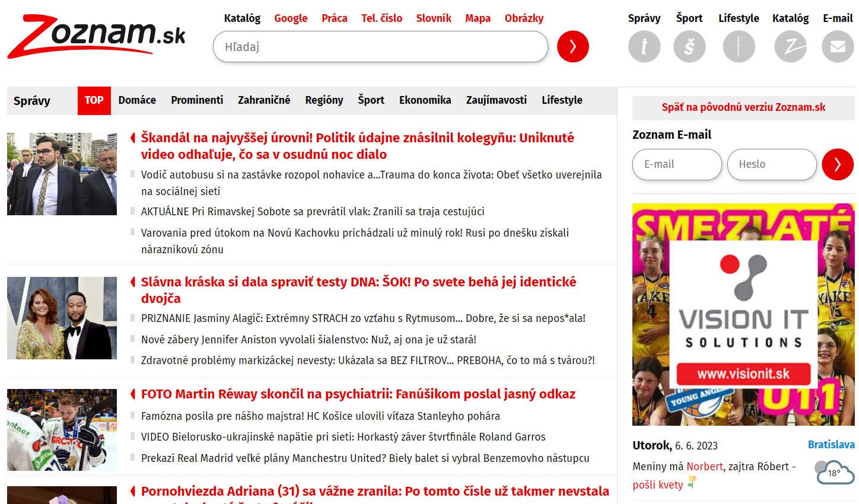The height and width of the screenshot is (504, 859).
Task: Click the cloudy weather icon
Action: click(x=834, y=473)
